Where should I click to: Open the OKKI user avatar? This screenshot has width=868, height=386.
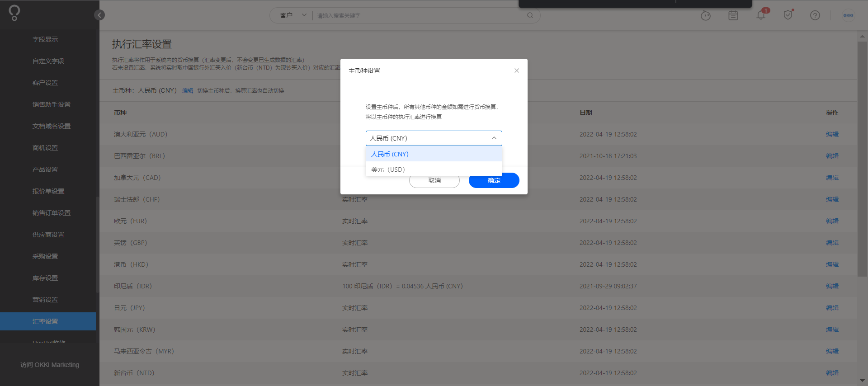[x=848, y=15]
